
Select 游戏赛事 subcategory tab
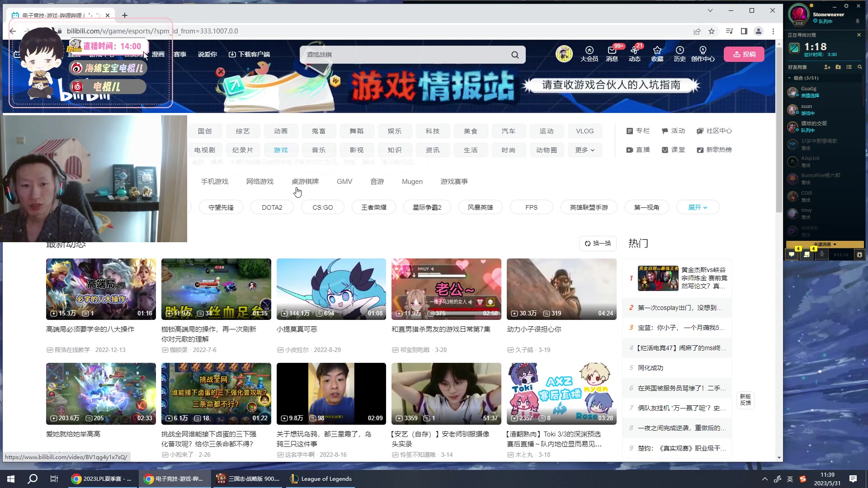click(454, 182)
